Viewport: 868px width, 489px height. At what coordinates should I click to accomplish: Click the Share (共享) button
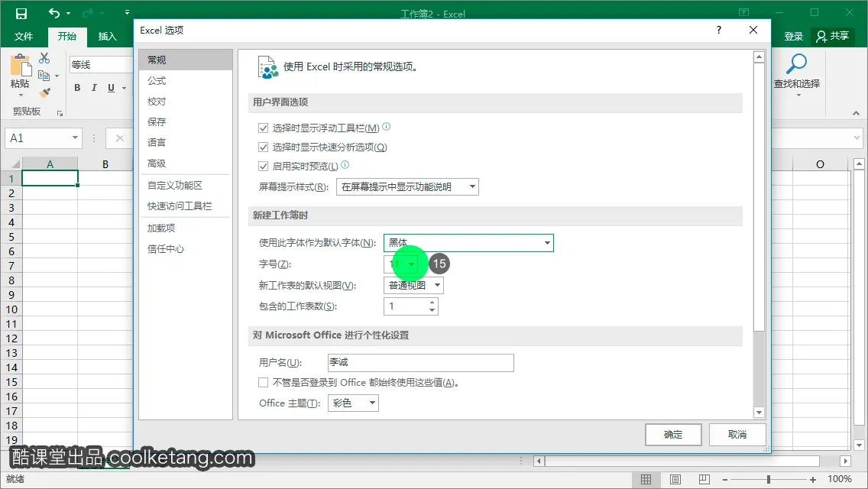click(832, 36)
